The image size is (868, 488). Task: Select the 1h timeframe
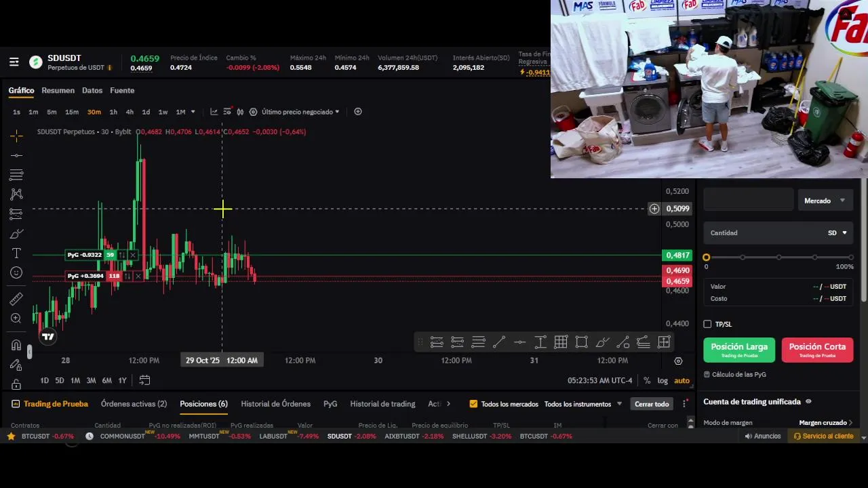coord(113,112)
